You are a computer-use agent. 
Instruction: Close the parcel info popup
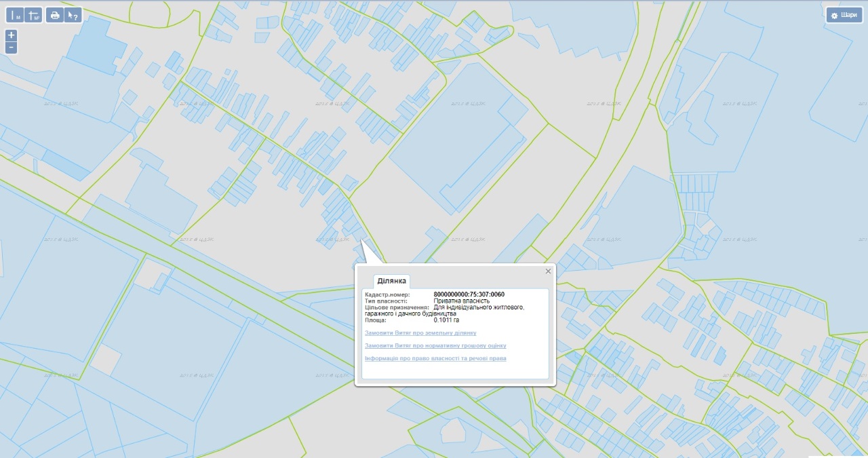pos(548,271)
